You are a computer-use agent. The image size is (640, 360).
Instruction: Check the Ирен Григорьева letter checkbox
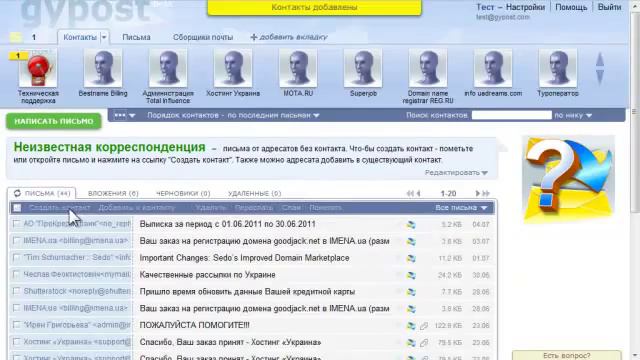[x=16, y=325]
